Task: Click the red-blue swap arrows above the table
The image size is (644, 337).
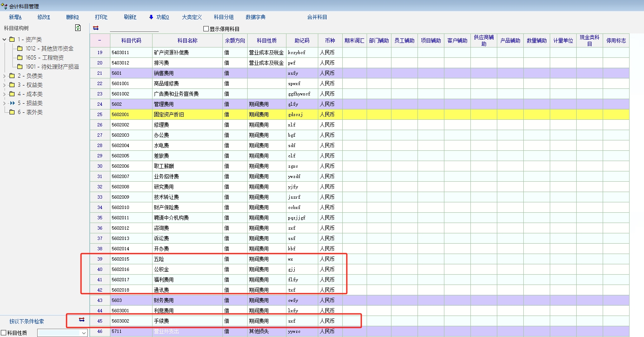Action: pos(96,28)
